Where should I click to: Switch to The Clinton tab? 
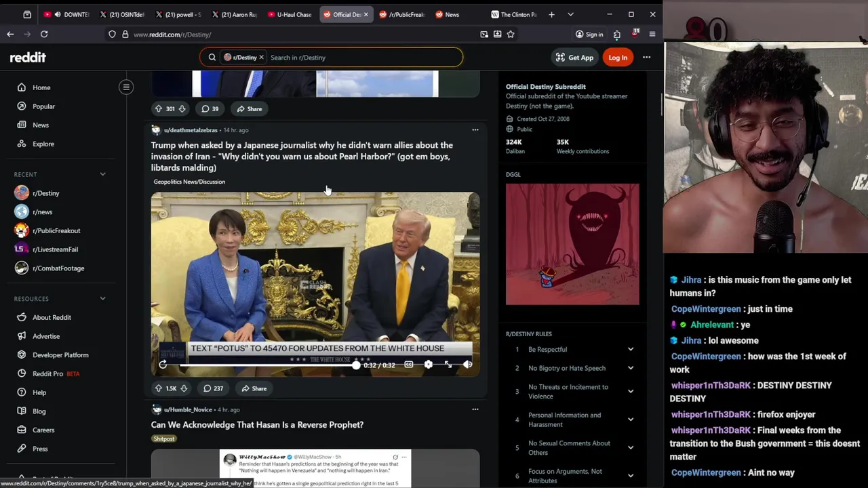513,14
